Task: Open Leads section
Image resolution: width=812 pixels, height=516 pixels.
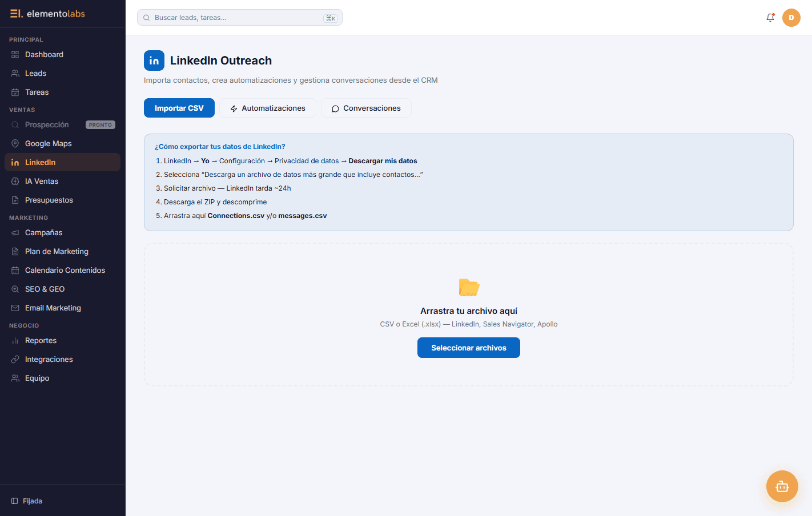Action: (63, 74)
